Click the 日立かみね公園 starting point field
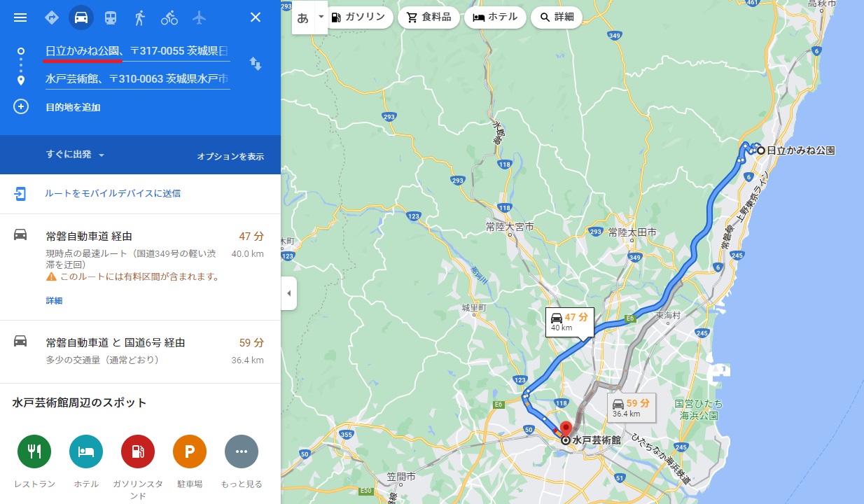This screenshot has width=864, height=504. 137,51
